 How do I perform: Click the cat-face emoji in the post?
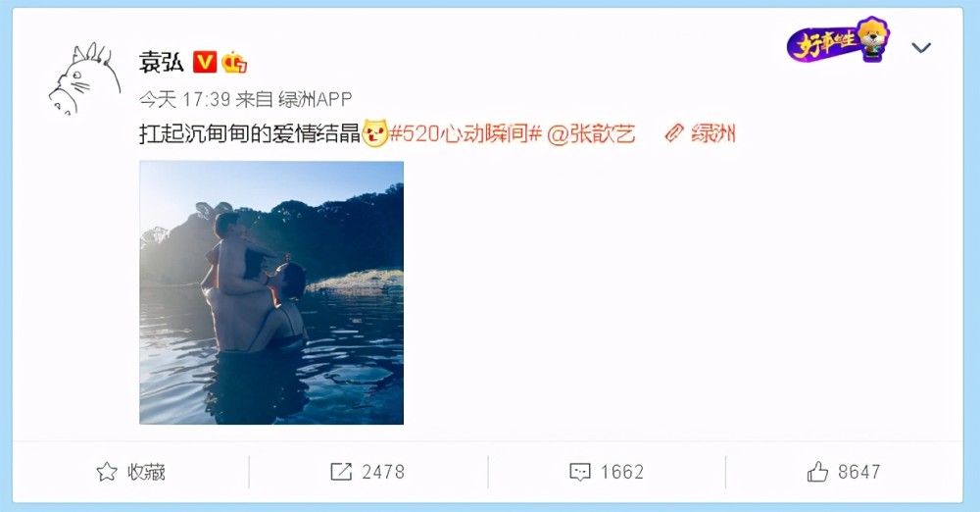click(374, 133)
